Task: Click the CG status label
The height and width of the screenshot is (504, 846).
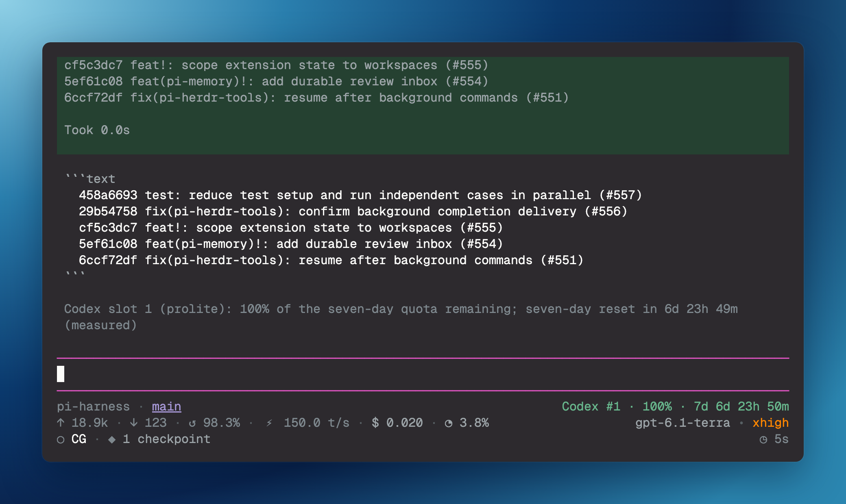Action: point(79,439)
